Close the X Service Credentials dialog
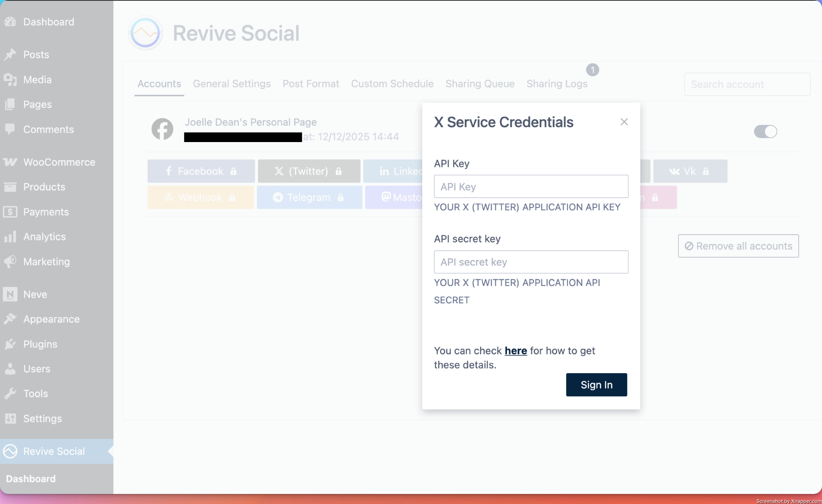Image resolution: width=822 pixels, height=504 pixels. pyautogui.click(x=624, y=122)
